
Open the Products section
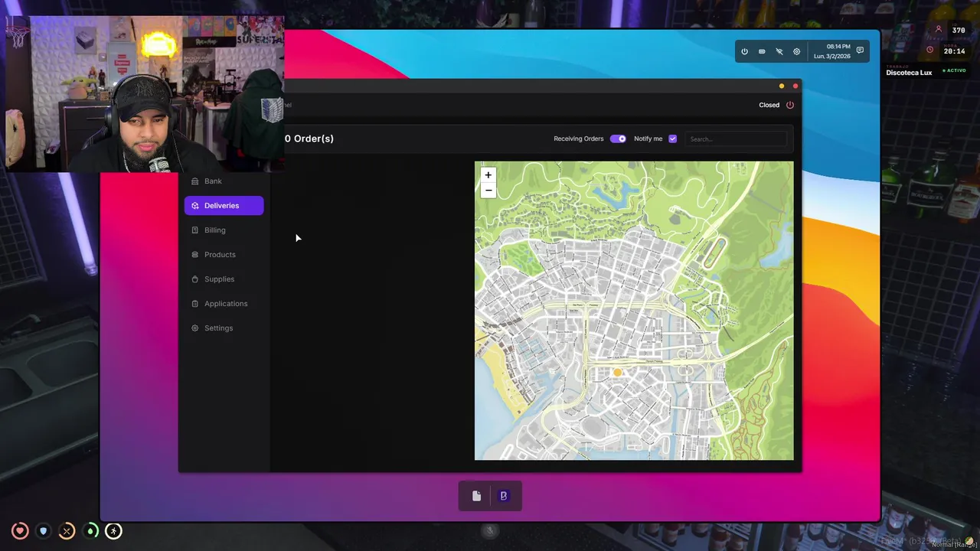pos(224,254)
